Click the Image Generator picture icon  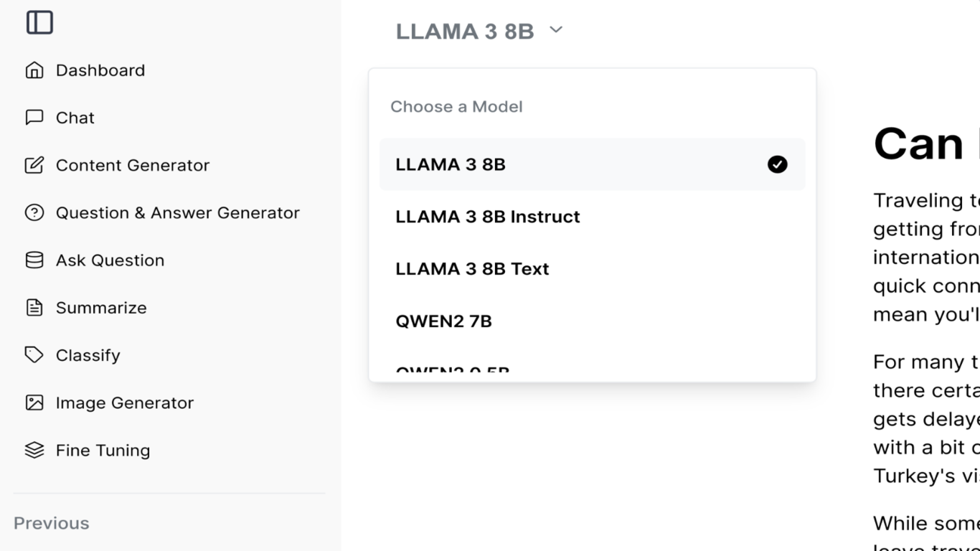[34, 402]
